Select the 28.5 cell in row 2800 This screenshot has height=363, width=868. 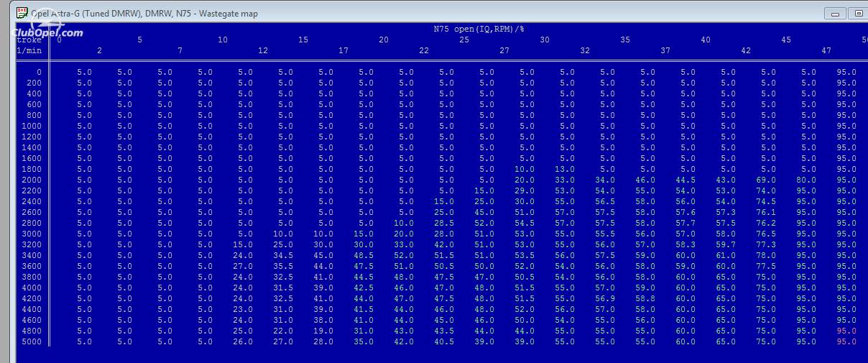444,224
